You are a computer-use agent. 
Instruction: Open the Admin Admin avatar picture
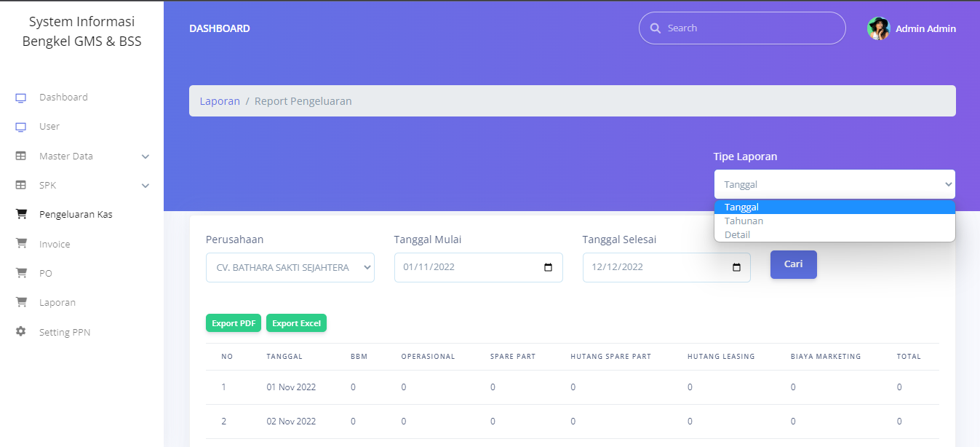879,28
